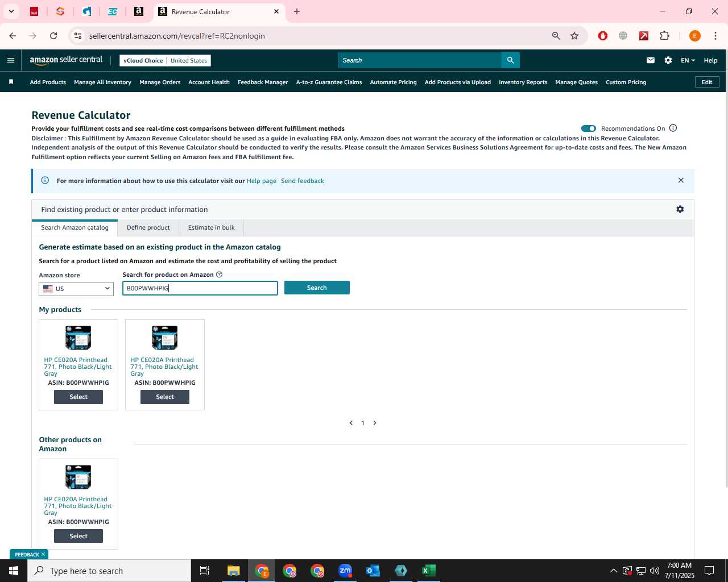Open the Amazon store US dropdown
This screenshot has width=728, height=582.
(76, 289)
